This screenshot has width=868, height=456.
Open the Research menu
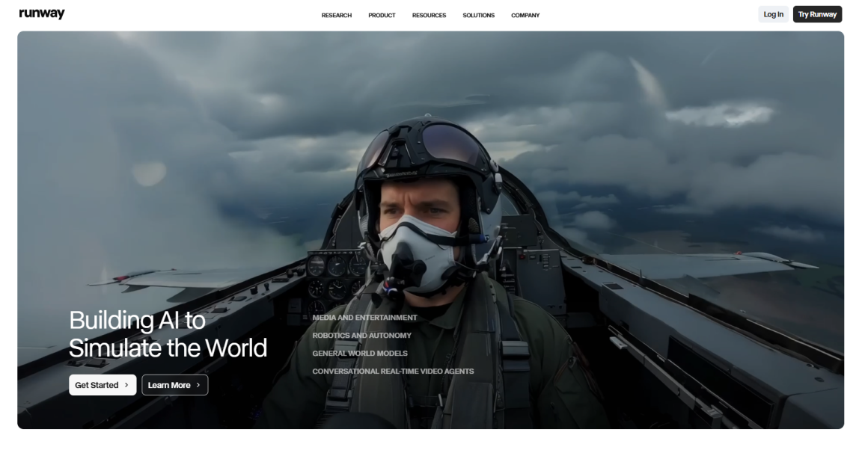click(x=336, y=15)
